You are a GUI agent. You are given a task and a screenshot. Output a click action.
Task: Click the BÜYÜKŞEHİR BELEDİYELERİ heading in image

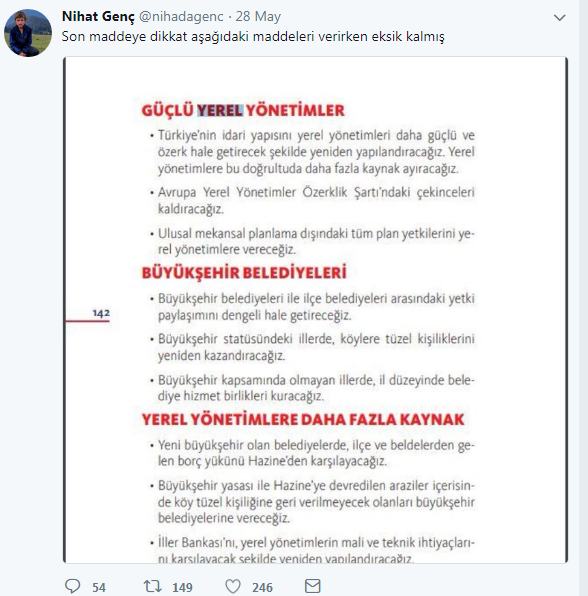(x=244, y=273)
